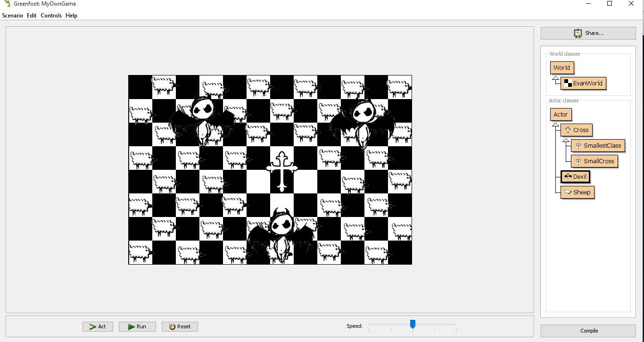Click the white cross in the world
Viewport: 644px width, 342px height.
[x=282, y=171]
